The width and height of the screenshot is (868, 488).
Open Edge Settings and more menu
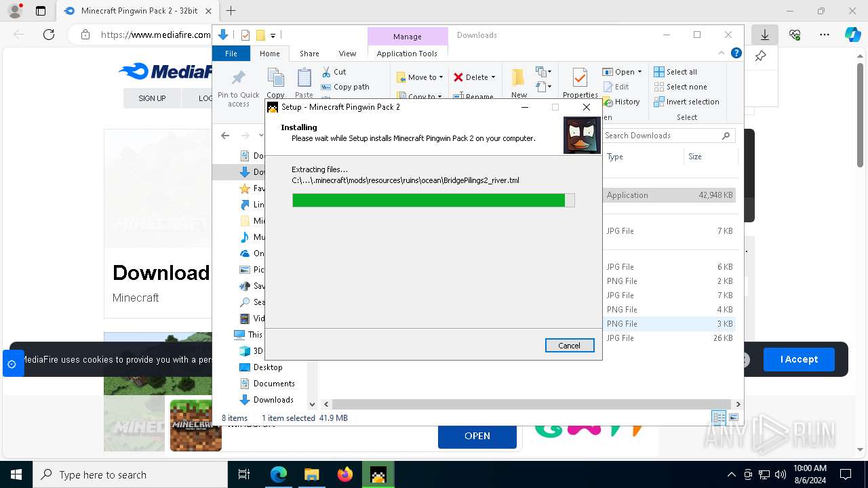click(825, 35)
